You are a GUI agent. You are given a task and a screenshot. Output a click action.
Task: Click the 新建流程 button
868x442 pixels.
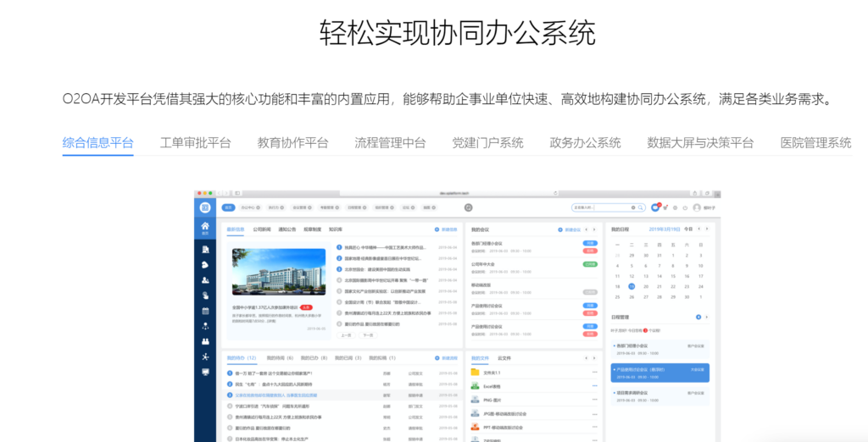click(x=446, y=358)
